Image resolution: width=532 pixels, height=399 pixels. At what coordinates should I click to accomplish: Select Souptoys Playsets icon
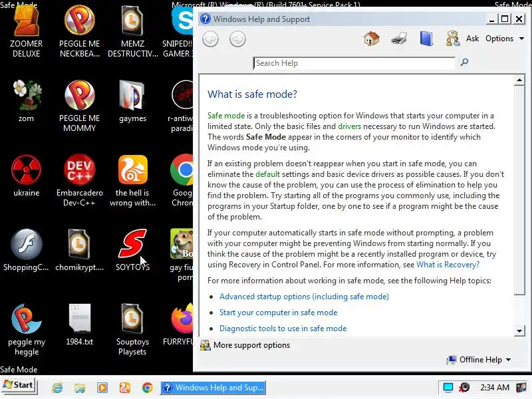click(132, 330)
